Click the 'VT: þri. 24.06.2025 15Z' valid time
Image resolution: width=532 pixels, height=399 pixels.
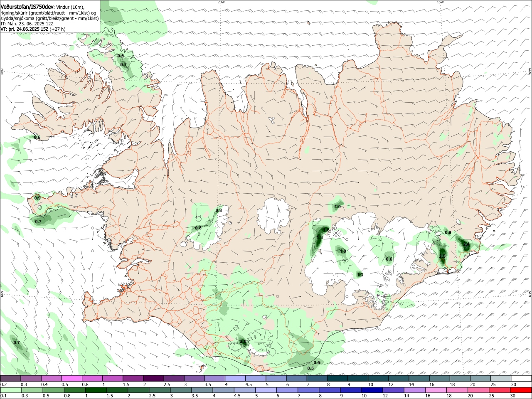point(25,29)
